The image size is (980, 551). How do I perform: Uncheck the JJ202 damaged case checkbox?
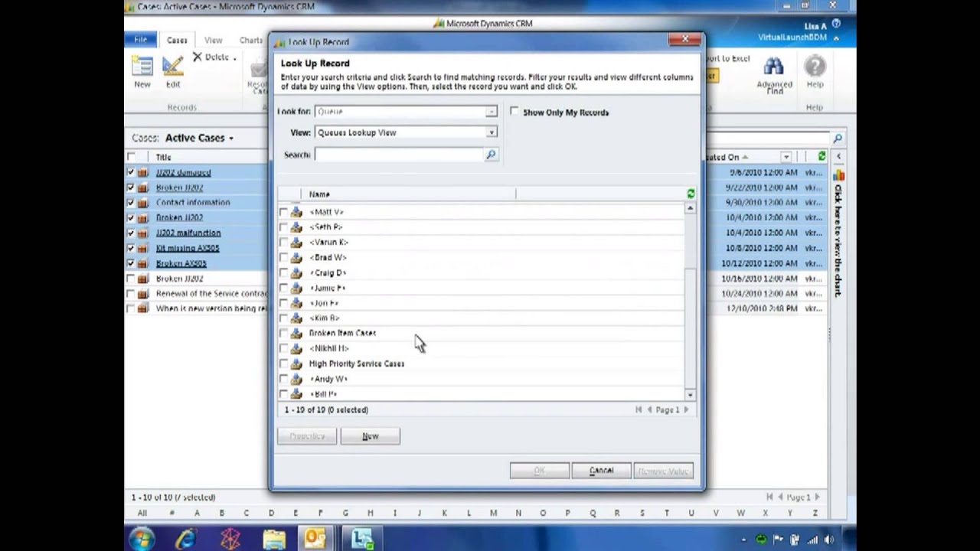click(x=131, y=172)
